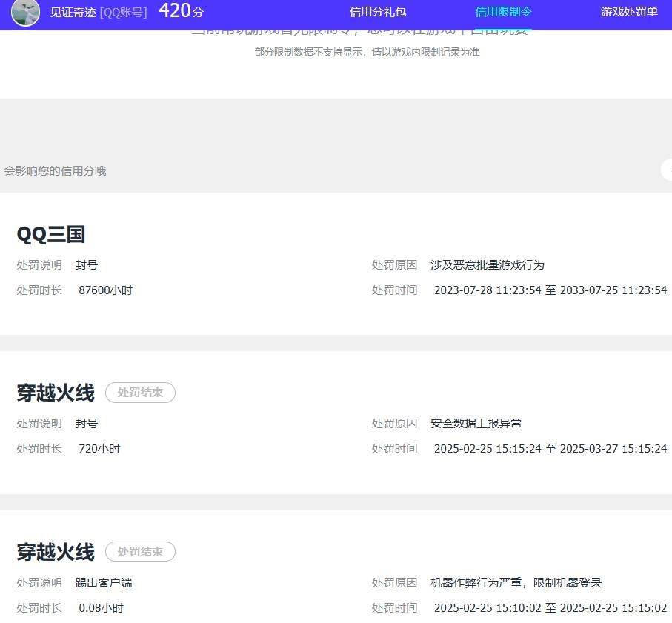Click the 封号 value under QQ三国
This screenshot has height=623, width=672.
click(87, 265)
